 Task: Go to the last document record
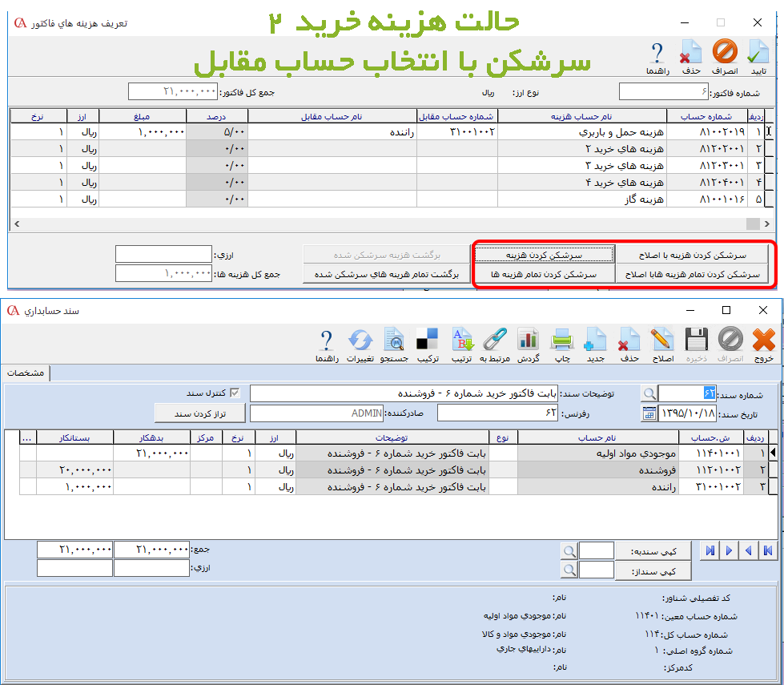point(710,551)
